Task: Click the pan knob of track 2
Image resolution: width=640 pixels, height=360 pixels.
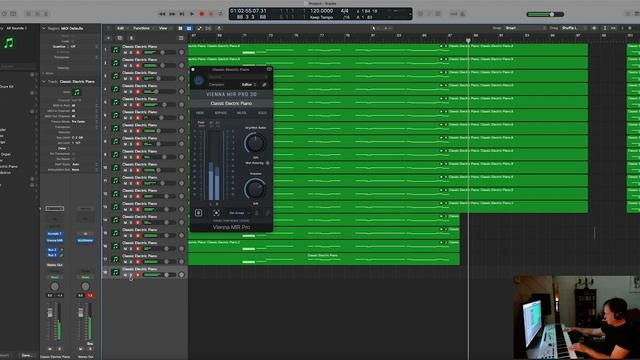Action: point(182,65)
